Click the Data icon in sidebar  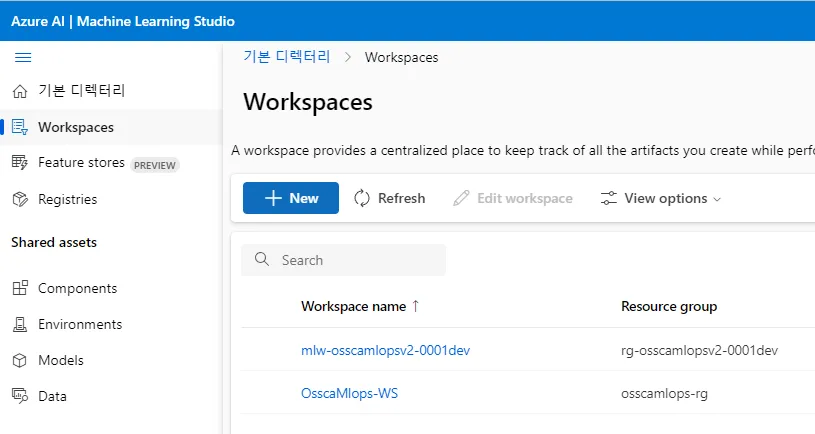[20, 396]
